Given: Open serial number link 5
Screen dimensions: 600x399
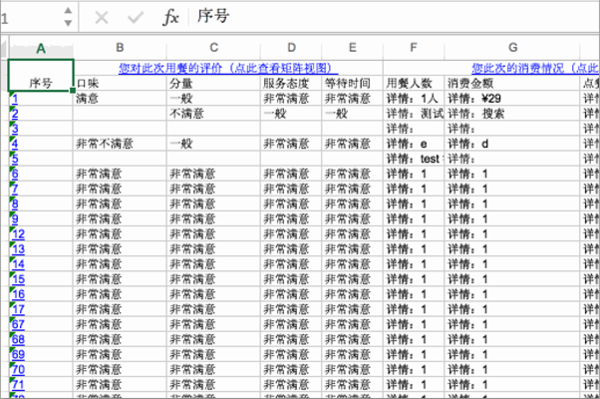Looking at the screenshot, I should (x=15, y=159).
